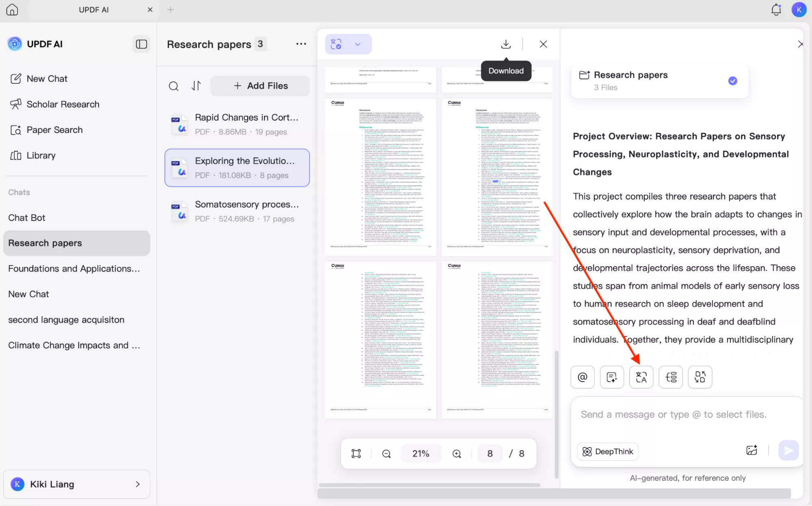Uncheck the Research papers checkmark
This screenshot has height=506, width=812.
coord(732,81)
